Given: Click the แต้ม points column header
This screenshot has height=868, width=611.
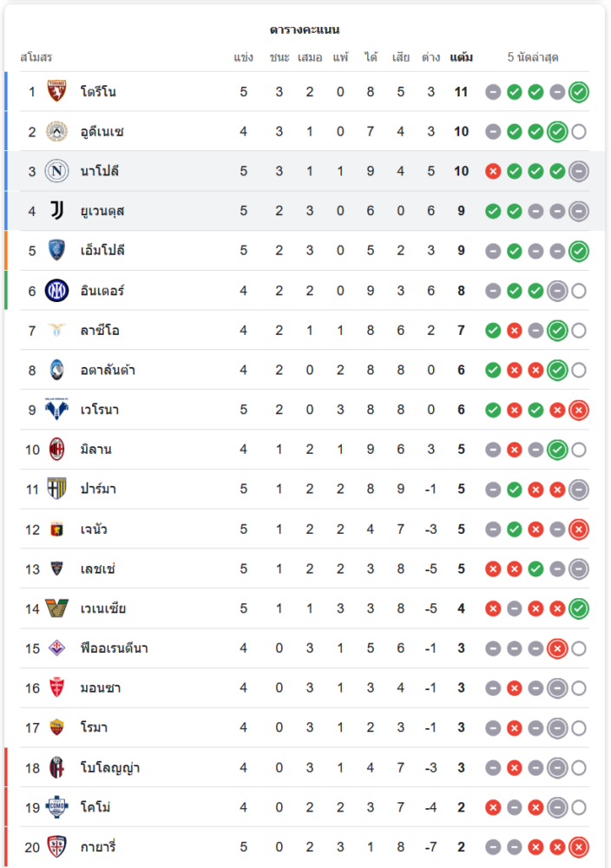Looking at the screenshot, I should coord(462,57).
